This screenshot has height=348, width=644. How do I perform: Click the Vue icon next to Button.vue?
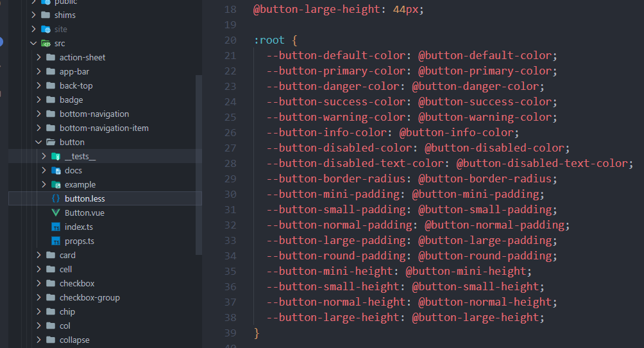pyautogui.click(x=55, y=213)
